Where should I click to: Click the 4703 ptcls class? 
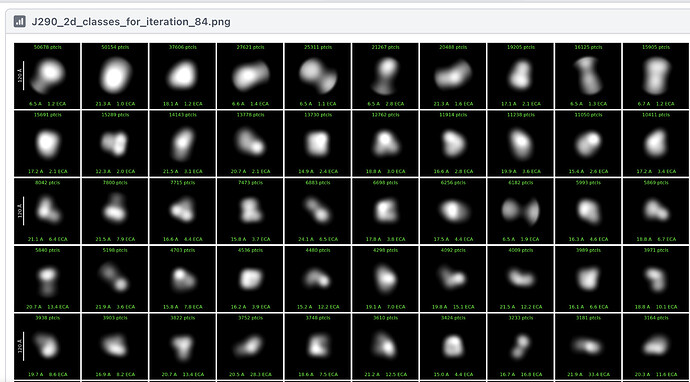[x=183, y=279]
